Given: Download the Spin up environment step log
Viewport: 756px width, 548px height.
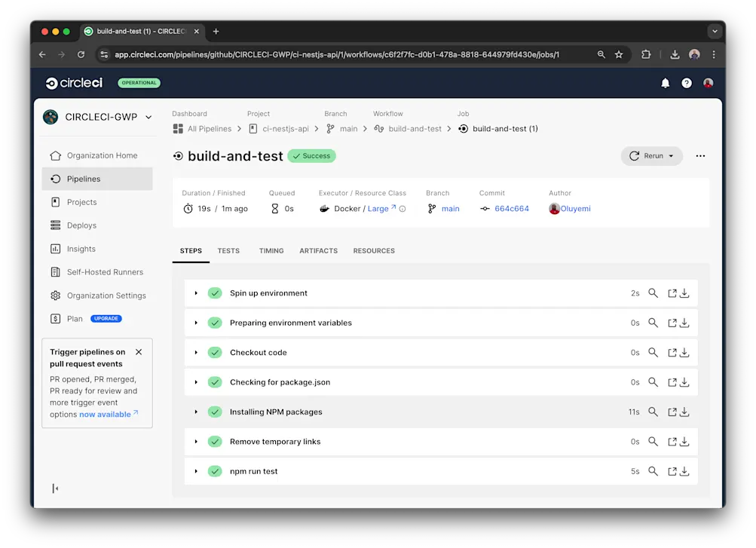Looking at the screenshot, I should (x=684, y=293).
